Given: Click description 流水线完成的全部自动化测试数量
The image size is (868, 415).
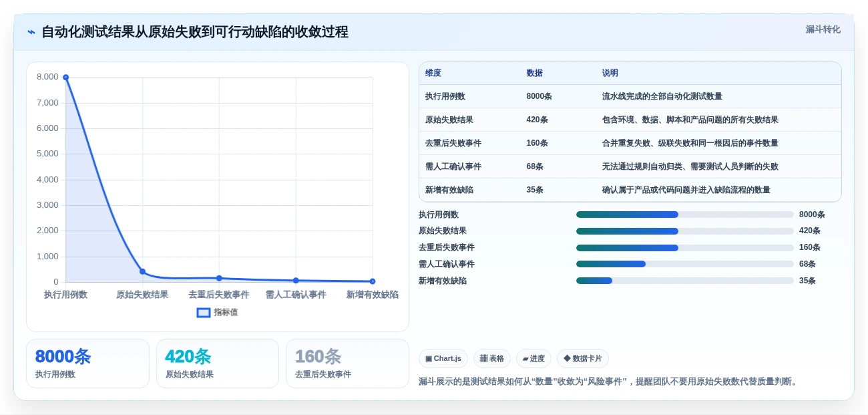Looking at the screenshot, I should 662,96.
